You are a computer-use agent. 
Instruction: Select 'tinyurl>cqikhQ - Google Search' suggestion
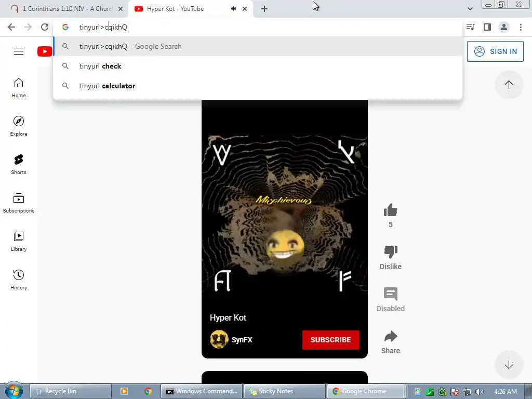coord(258,46)
